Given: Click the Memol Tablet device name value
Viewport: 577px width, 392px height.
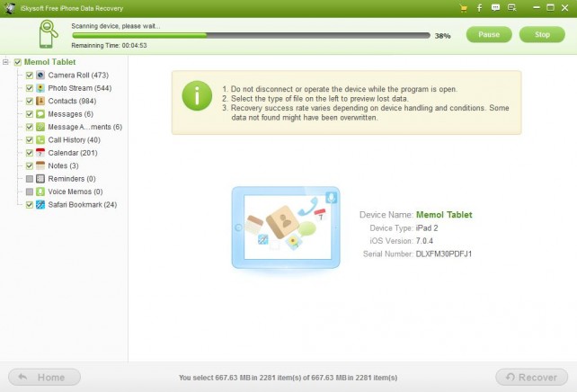Looking at the screenshot, I should click(444, 215).
